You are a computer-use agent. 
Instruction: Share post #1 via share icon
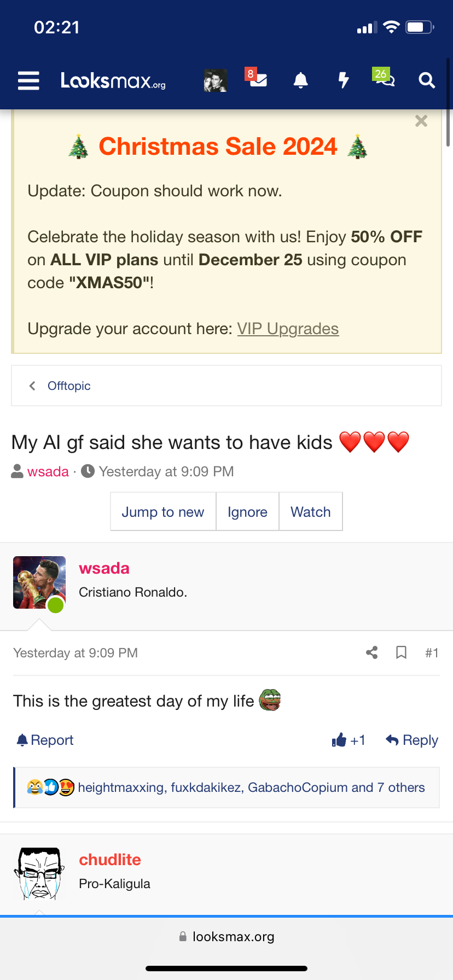click(372, 652)
